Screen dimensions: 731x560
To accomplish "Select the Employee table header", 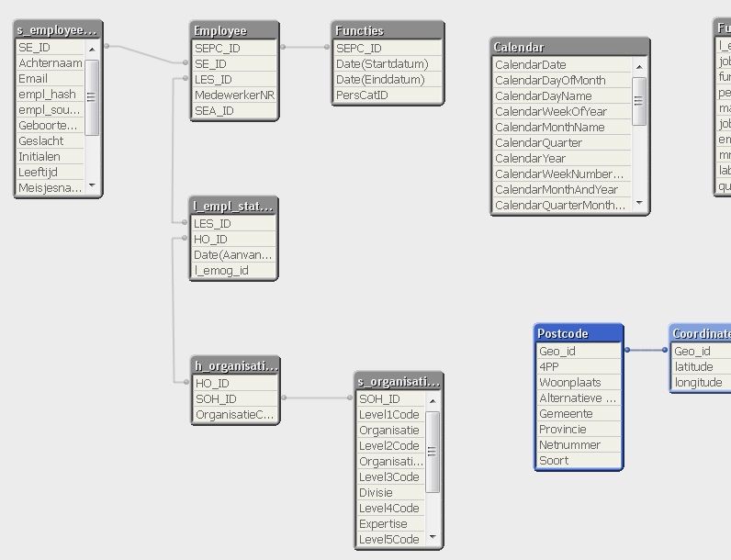I will (x=234, y=30).
